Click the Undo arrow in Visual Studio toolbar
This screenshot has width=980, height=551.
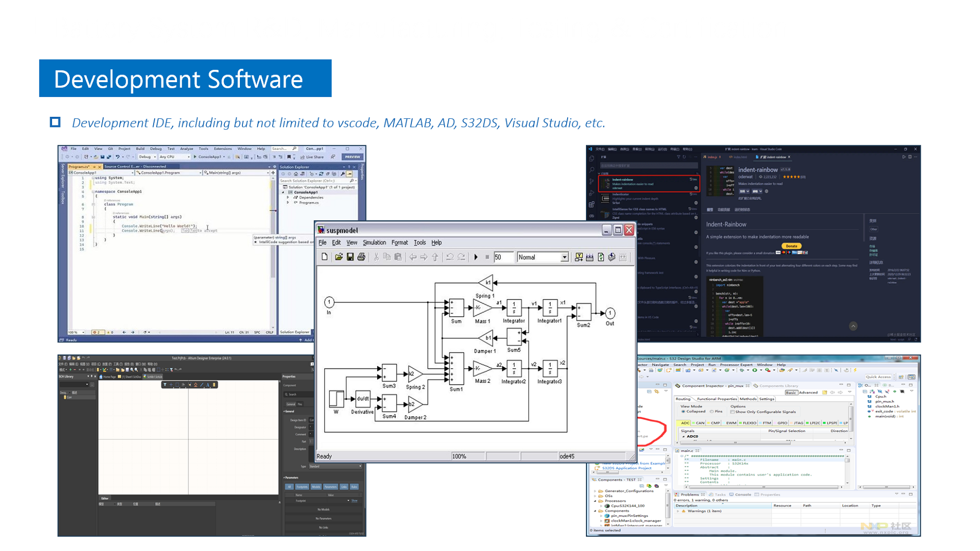pos(117,157)
